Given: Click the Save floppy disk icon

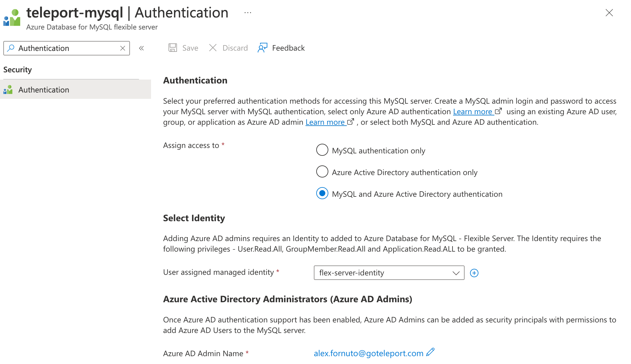Looking at the screenshot, I should click(x=173, y=48).
